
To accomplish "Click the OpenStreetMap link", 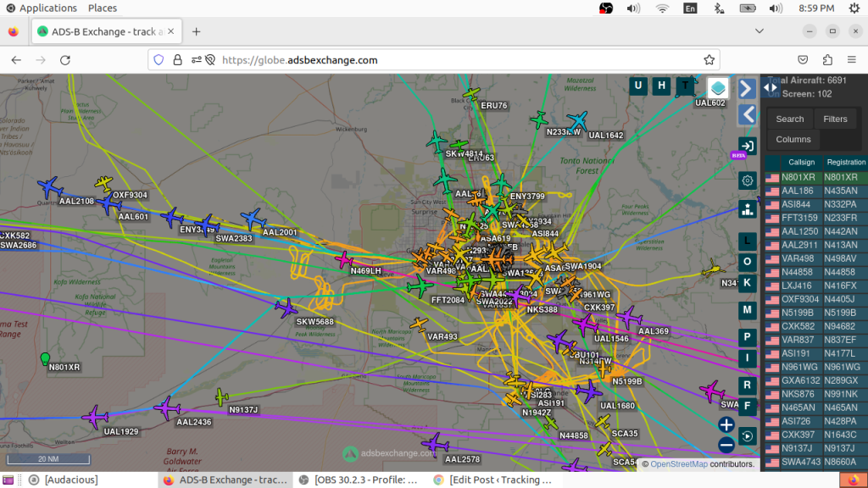I will pos(679,464).
